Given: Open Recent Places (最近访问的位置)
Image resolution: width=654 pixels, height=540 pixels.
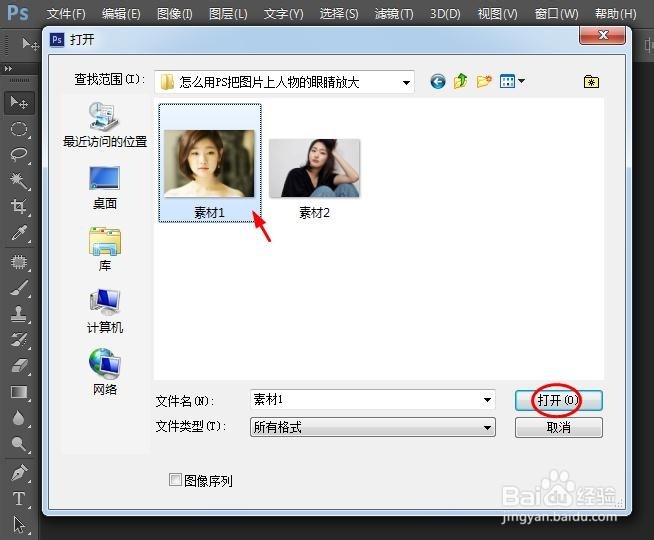Looking at the screenshot, I should pos(105,125).
